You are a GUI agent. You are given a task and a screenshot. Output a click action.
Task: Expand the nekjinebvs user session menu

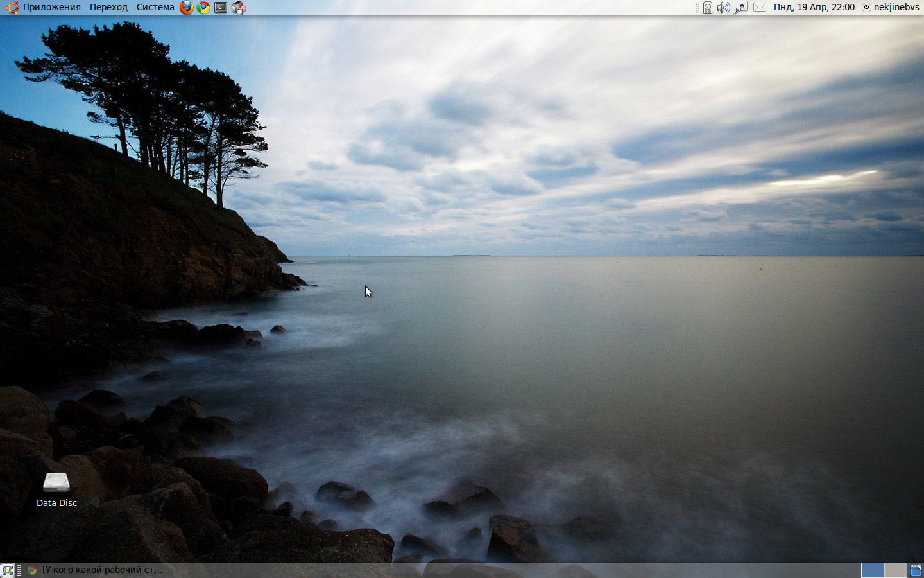click(x=891, y=8)
